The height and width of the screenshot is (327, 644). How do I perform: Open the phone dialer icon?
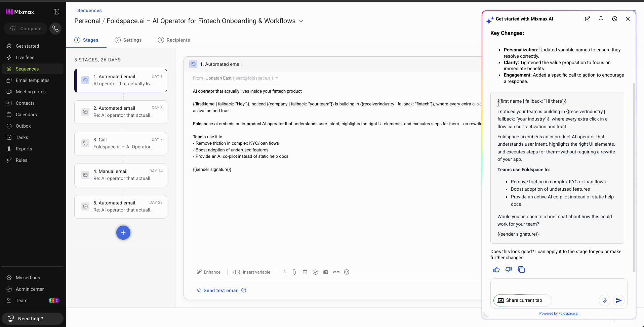[55, 29]
